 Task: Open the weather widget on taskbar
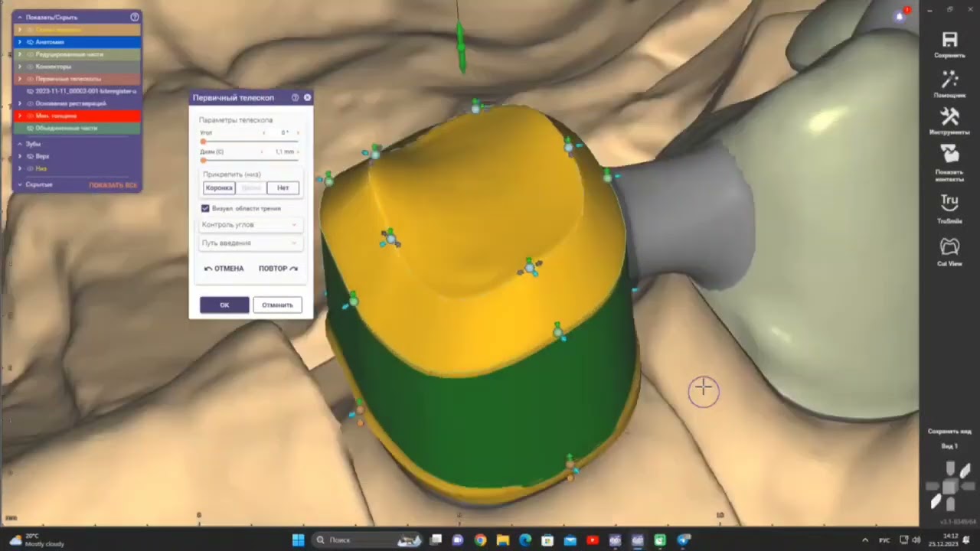coord(34,540)
